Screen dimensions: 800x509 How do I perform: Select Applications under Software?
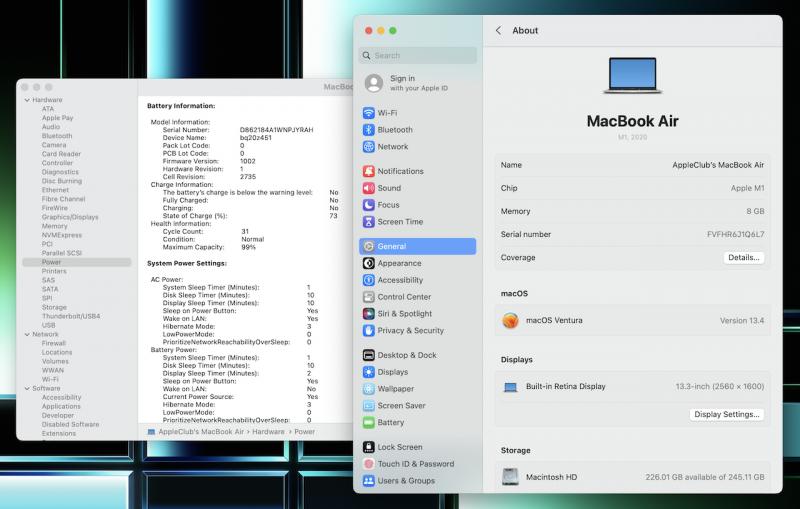(x=61, y=406)
